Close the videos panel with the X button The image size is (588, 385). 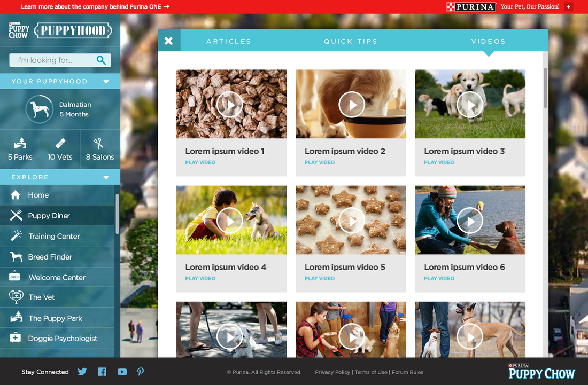pos(169,41)
